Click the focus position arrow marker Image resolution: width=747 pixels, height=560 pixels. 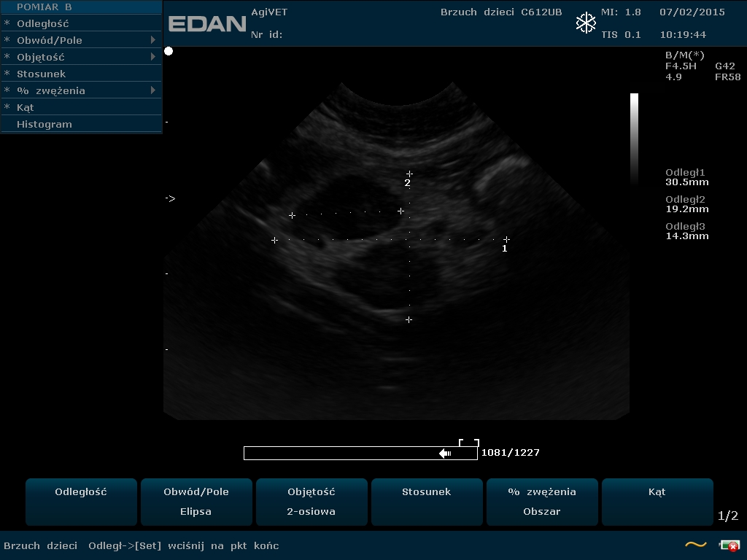[x=170, y=198]
